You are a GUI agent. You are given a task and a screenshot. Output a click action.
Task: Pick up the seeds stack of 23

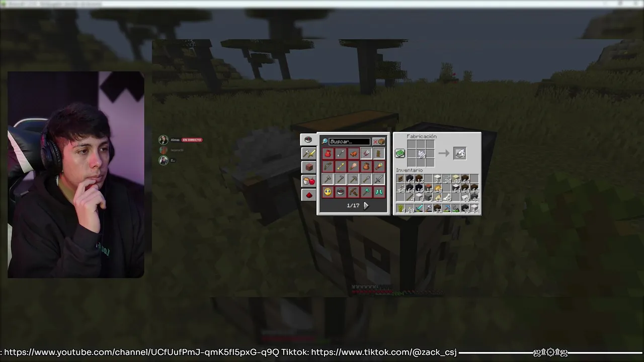coord(410,208)
